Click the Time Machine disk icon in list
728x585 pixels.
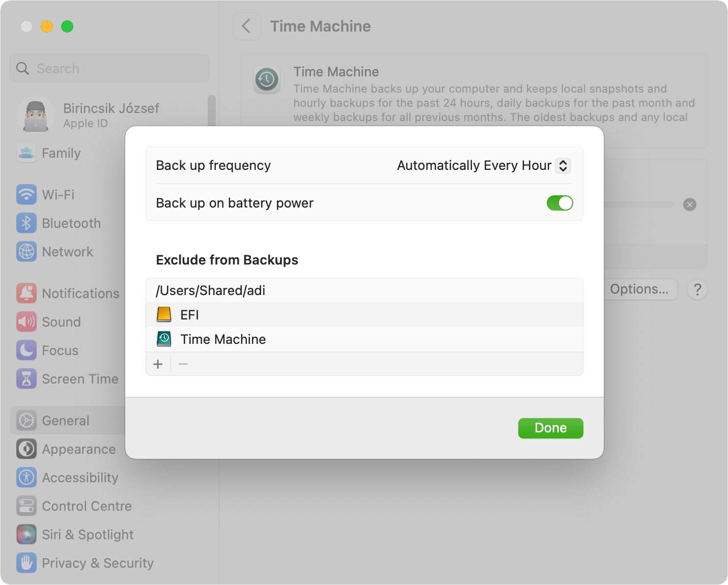coord(164,339)
